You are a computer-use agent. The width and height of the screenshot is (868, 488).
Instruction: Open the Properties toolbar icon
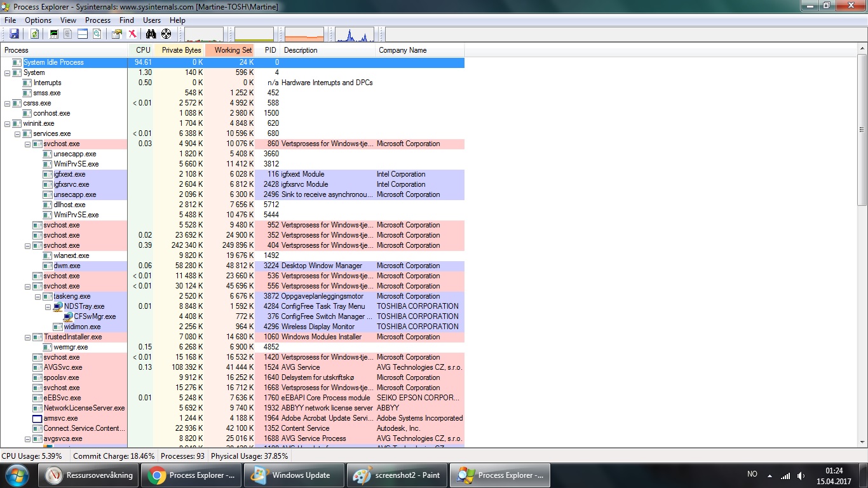tap(117, 34)
